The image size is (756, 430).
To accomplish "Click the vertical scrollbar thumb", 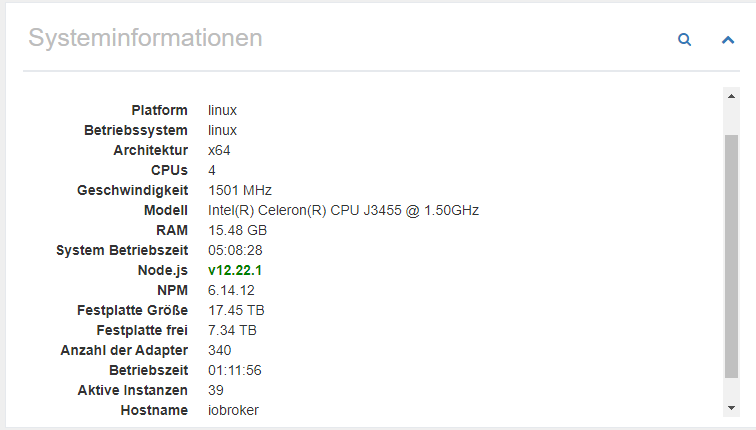I will pyautogui.click(x=731, y=256).
